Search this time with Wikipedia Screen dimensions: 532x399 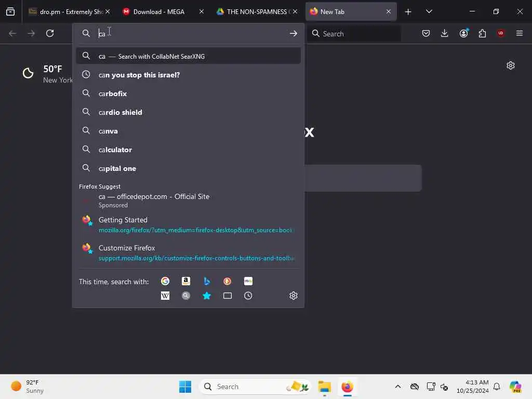165,296
